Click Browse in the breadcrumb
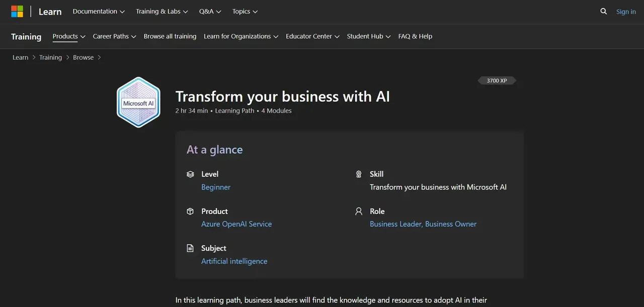This screenshot has width=644, height=307. [84, 57]
